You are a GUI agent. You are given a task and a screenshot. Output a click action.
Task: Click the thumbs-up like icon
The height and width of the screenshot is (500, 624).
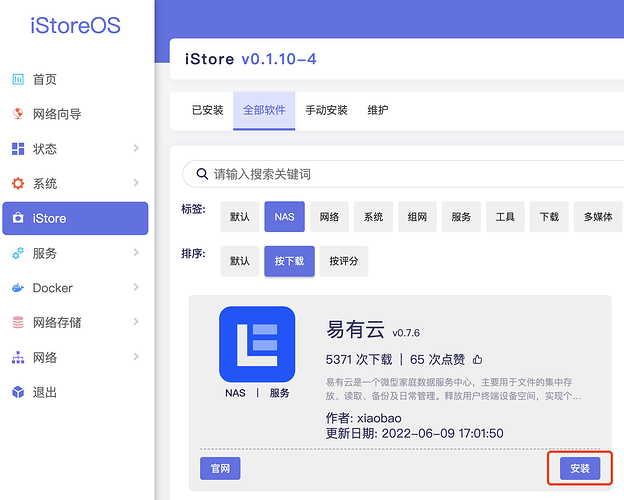point(478,359)
